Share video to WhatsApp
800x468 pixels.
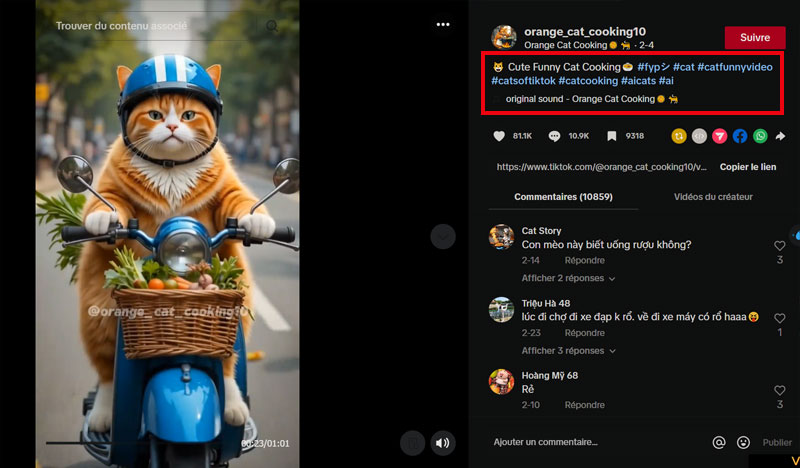point(760,136)
